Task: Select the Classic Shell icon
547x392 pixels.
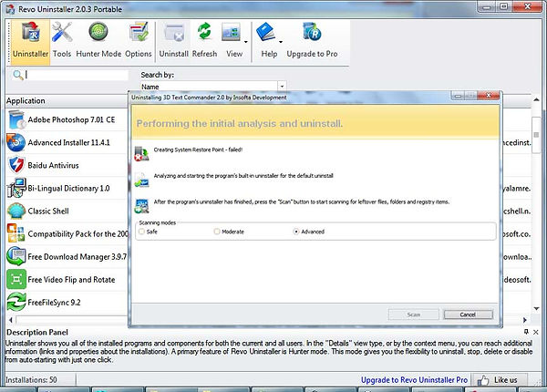Action: (x=16, y=211)
